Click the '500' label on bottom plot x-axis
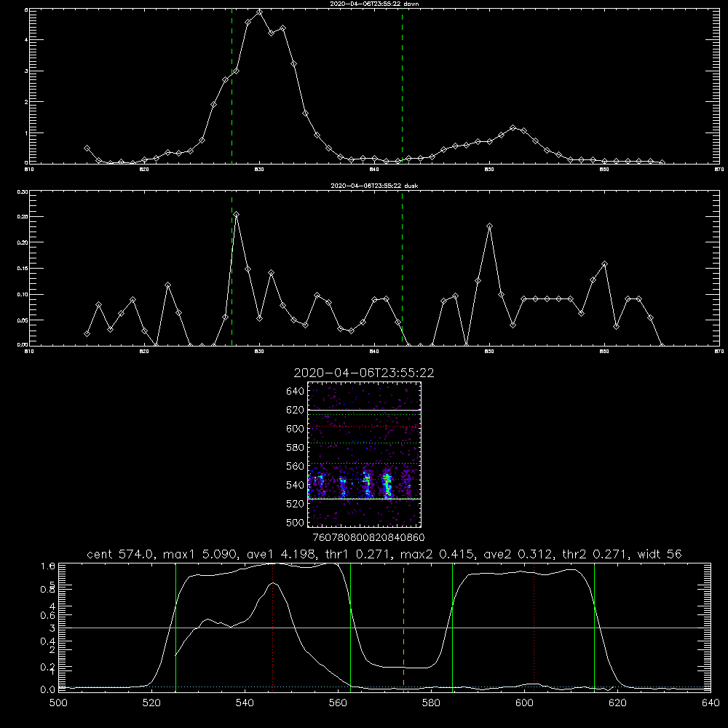Viewport: 728px width, 728px height. pos(58,703)
